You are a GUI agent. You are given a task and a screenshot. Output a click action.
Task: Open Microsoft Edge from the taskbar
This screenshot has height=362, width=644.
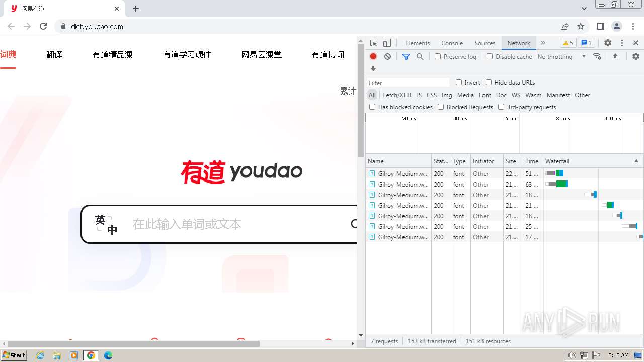click(108, 355)
